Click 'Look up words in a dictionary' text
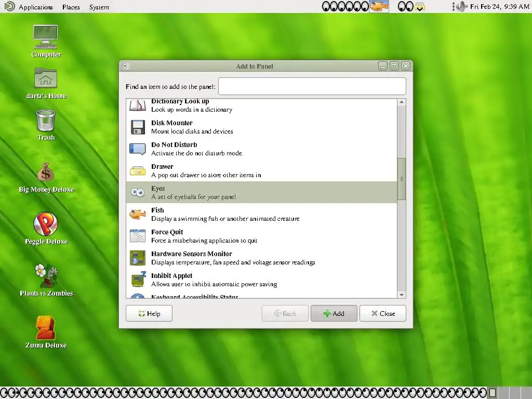This screenshot has width=532, height=399. pos(192,110)
